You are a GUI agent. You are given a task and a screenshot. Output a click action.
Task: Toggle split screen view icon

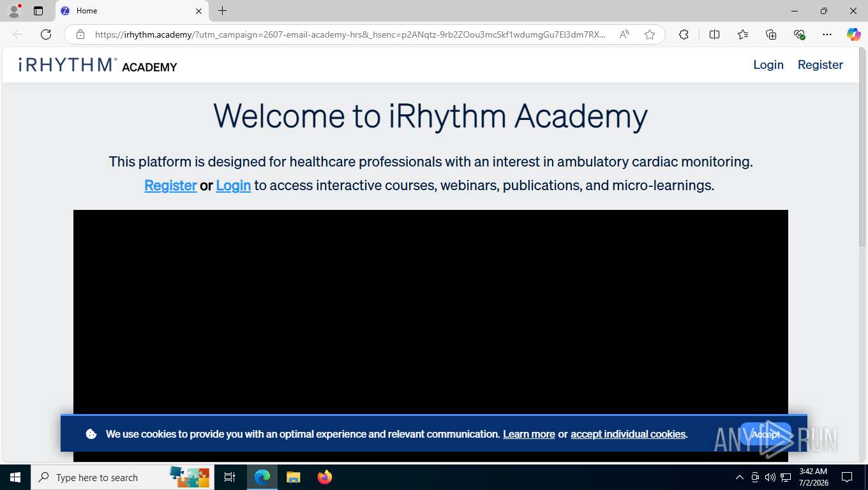[x=714, y=34]
